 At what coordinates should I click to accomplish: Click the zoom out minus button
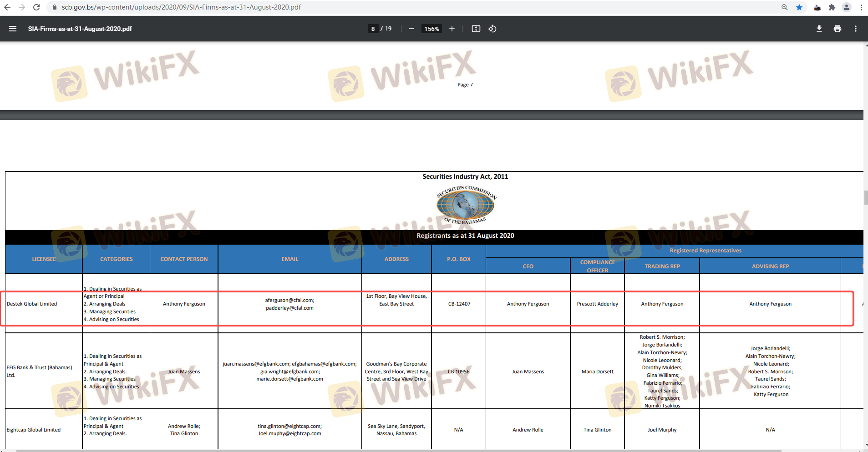411,29
